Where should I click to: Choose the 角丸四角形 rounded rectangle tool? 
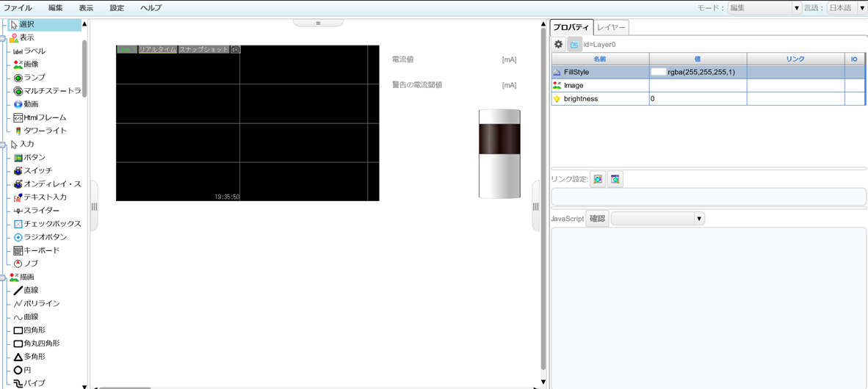click(36, 343)
